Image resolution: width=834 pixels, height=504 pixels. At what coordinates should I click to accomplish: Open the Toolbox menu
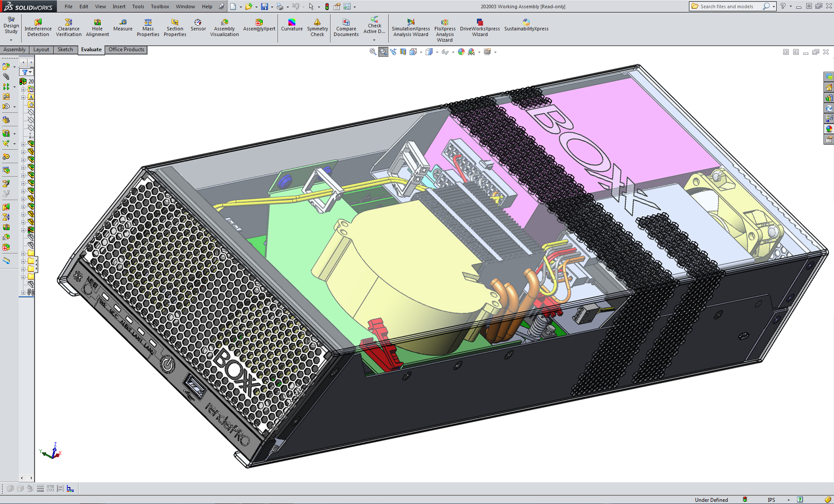[x=160, y=7]
